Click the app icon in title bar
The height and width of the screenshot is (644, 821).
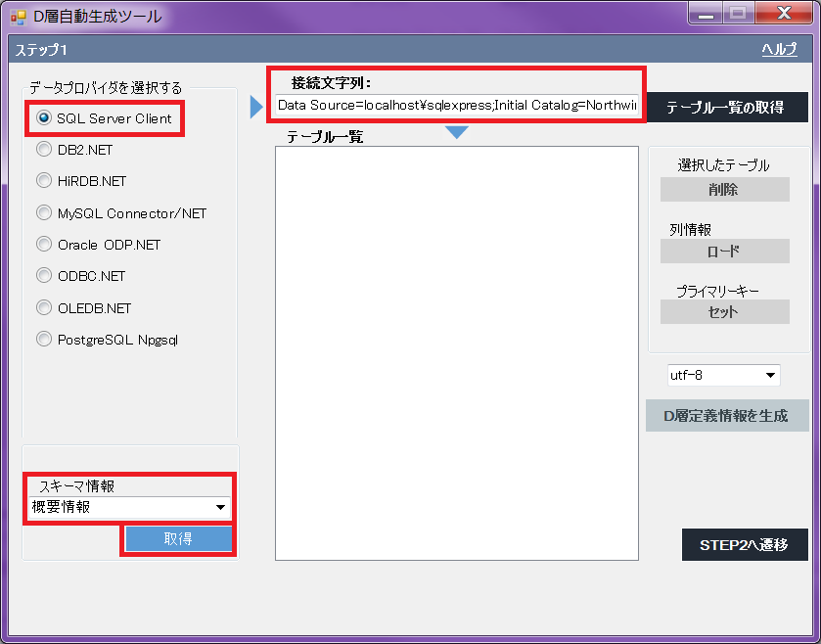18,17
